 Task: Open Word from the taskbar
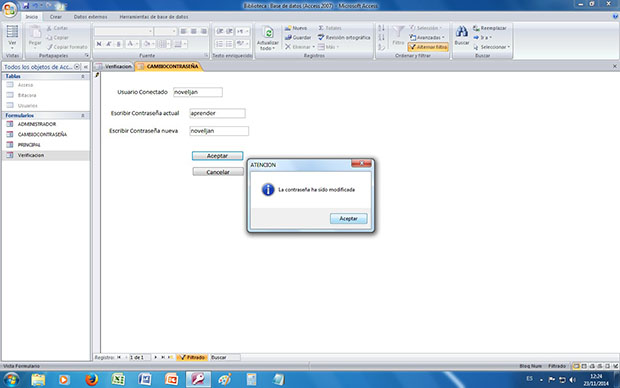coord(145,380)
